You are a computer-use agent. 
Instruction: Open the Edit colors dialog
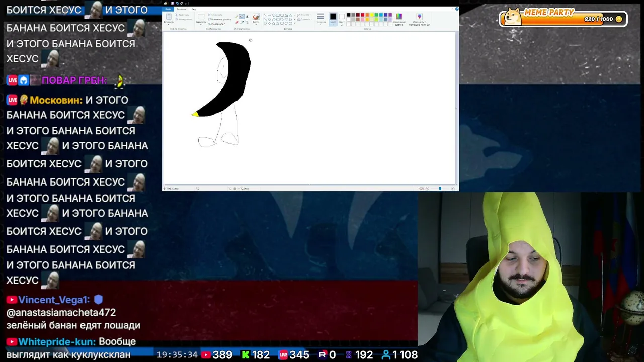(399, 19)
